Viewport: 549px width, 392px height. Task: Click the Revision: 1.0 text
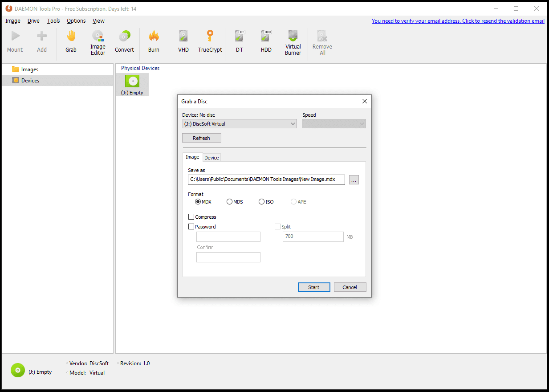pos(135,363)
